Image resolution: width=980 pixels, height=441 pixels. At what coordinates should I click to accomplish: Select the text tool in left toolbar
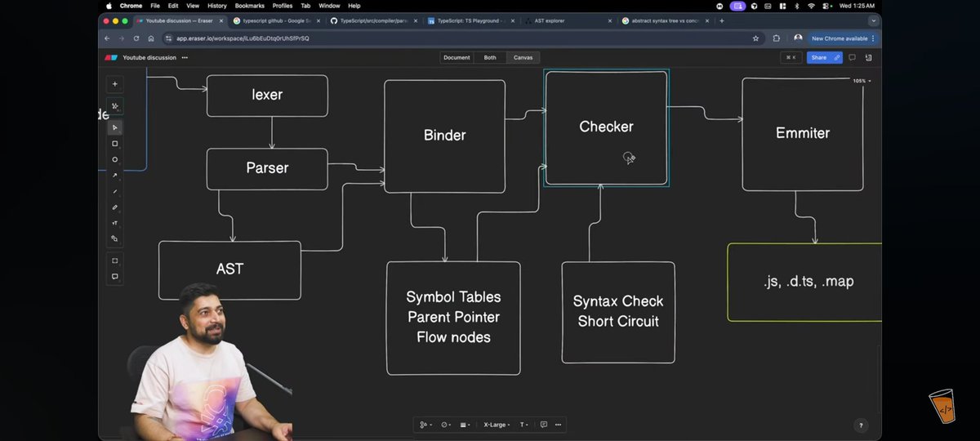[114, 223]
